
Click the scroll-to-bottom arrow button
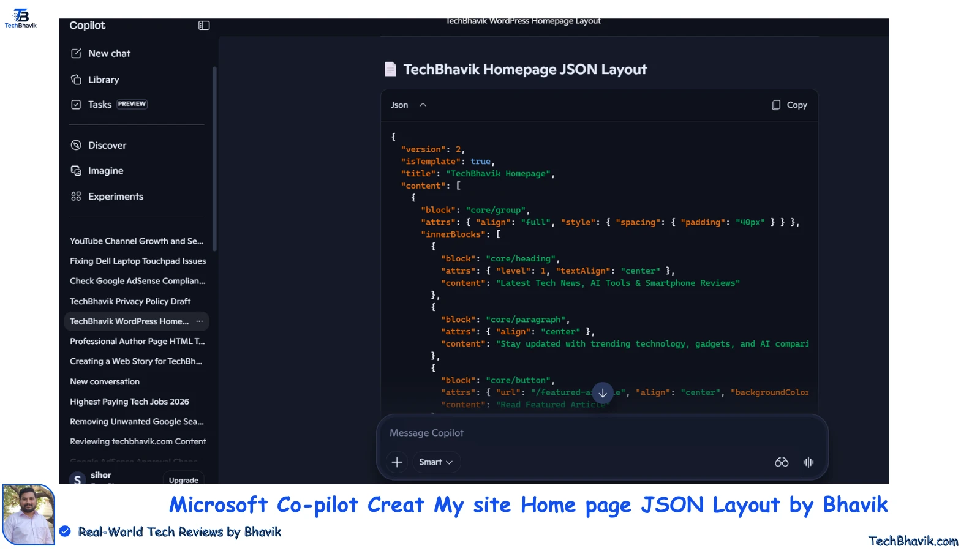(x=603, y=393)
